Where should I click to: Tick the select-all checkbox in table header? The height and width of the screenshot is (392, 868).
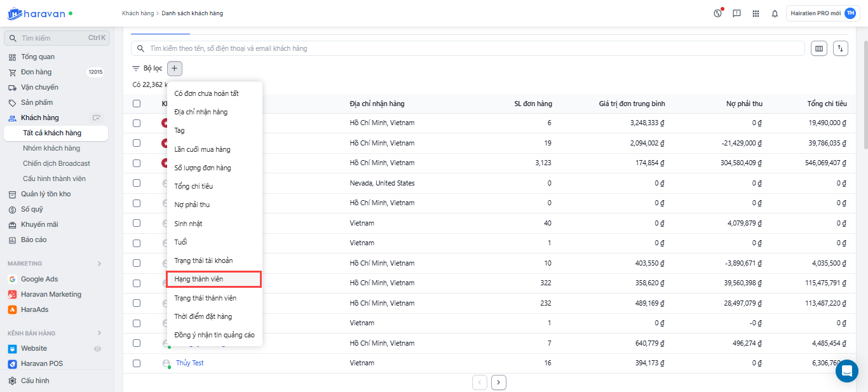[x=137, y=104]
